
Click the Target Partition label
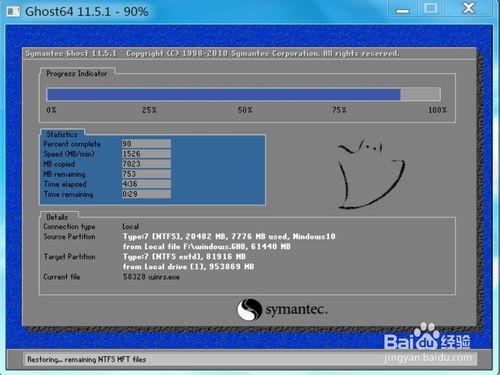69,256
